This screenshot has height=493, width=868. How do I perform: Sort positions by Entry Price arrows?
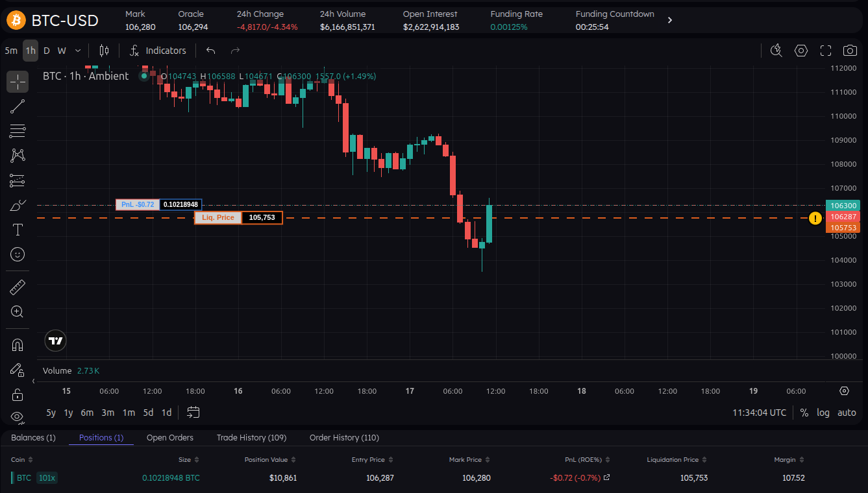[390, 459]
